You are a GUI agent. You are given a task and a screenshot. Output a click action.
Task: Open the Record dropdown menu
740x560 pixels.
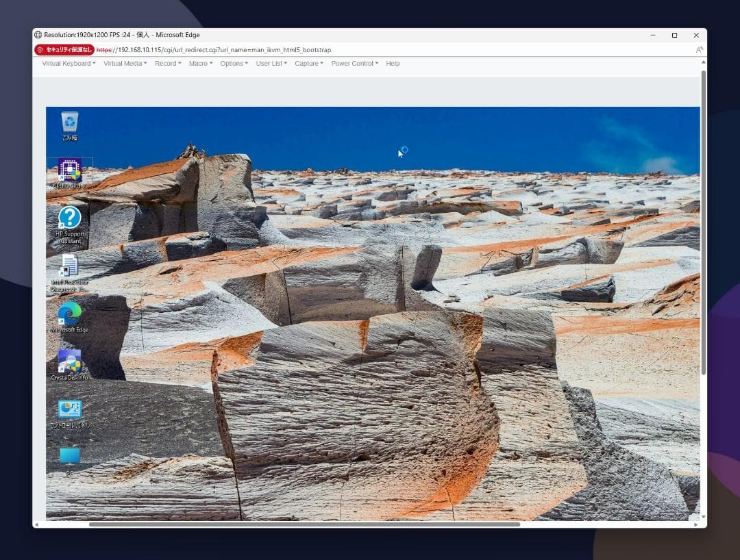pyautogui.click(x=168, y=64)
